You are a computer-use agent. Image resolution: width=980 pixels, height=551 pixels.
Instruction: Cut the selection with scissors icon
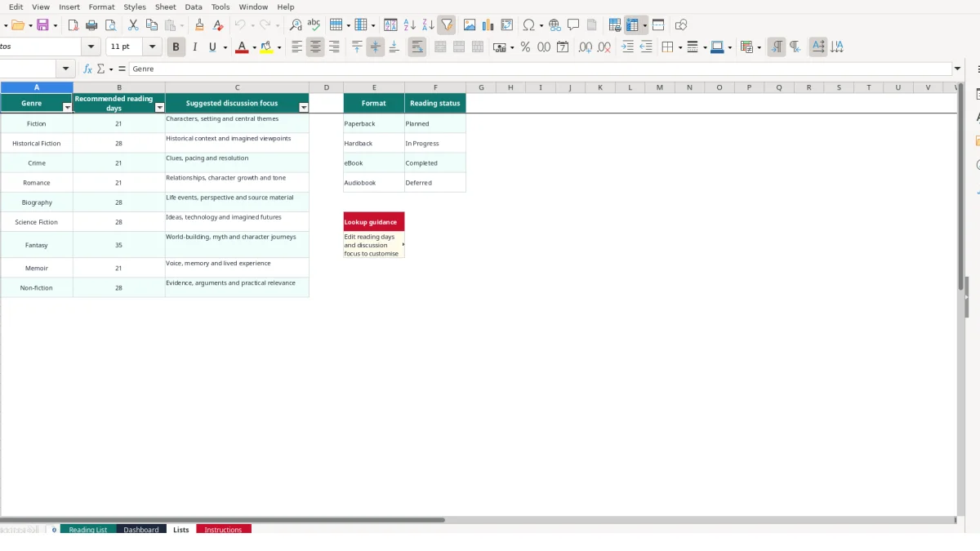[x=133, y=25]
